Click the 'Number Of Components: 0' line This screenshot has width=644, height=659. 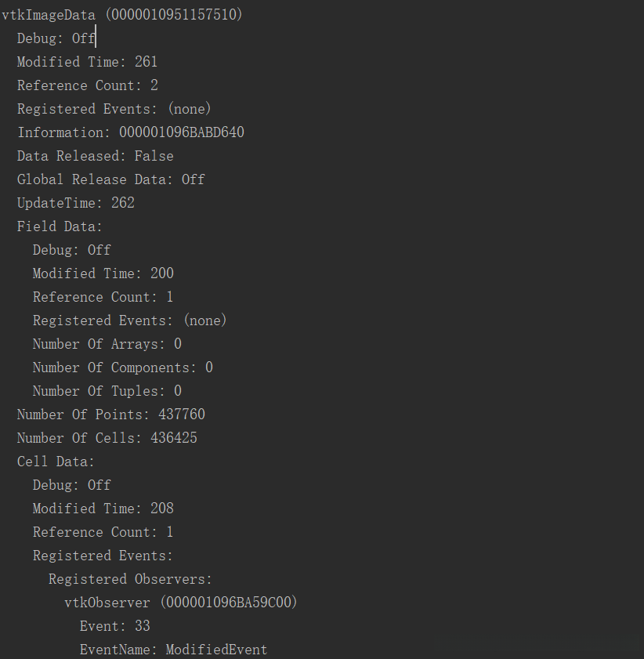point(122,368)
